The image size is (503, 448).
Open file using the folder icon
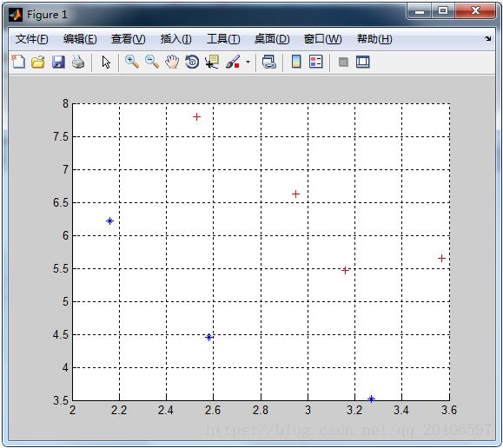(x=38, y=62)
